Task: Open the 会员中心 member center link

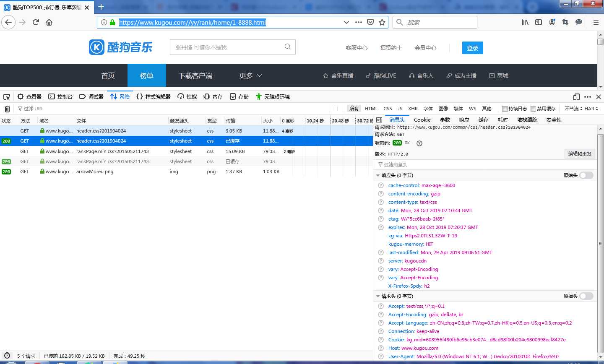Action: tap(425, 48)
